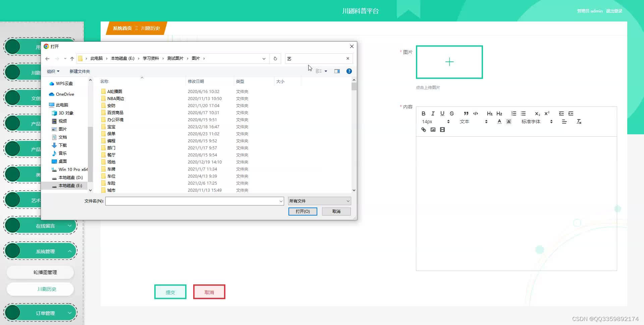The height and width of the screenshot is (325, 644).
Task: Toggle underline formatting in editor
Action: [x=442, y=113]
